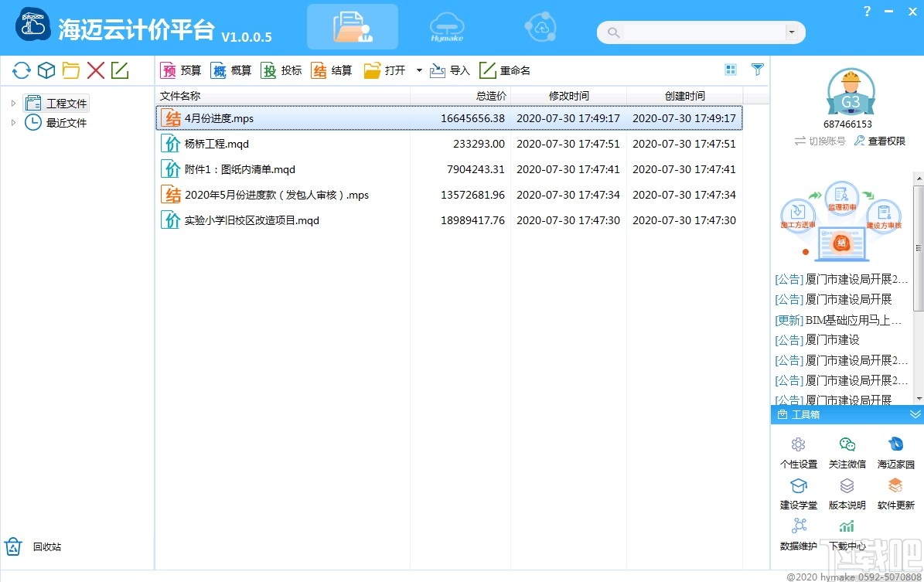The image size is (924, 582).
Task: Click the 重命名 rename button
Action: (x=504, y=70)
